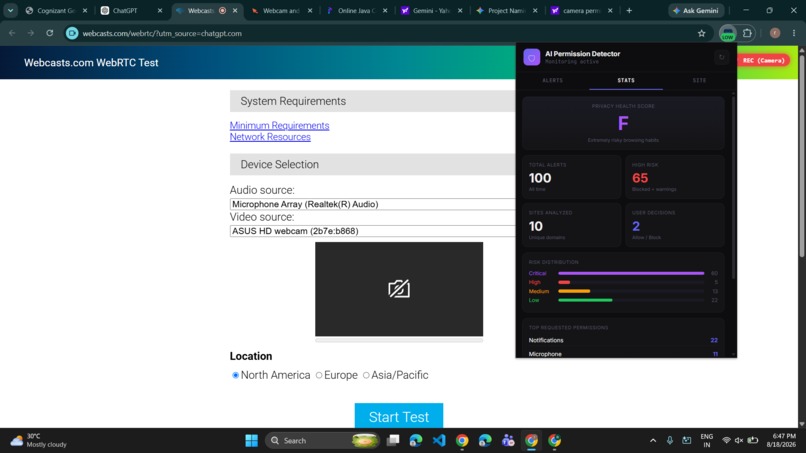Switch to the Webcam and browser tab
Viewport: 806px width, 453px height.
click(x=281, y=10)
